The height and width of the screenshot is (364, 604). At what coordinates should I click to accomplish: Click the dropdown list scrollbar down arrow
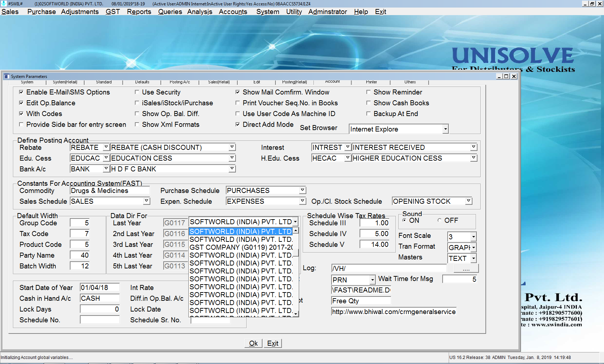click(296, 314)
